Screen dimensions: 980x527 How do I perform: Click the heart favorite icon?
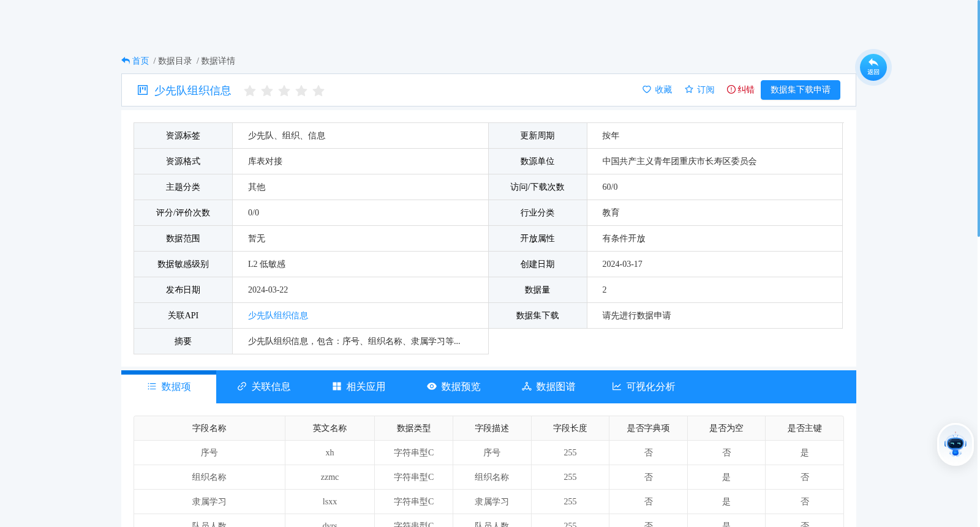coord(647,89)
